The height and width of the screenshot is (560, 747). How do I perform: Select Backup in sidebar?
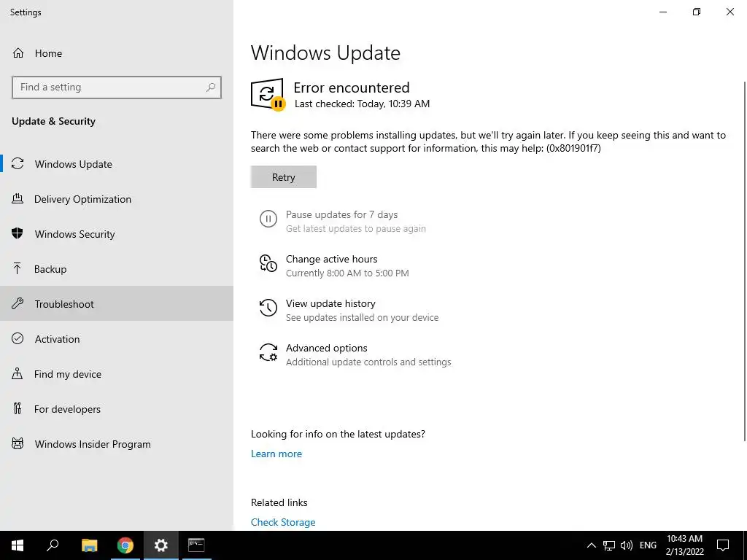(x=117, y=269)
